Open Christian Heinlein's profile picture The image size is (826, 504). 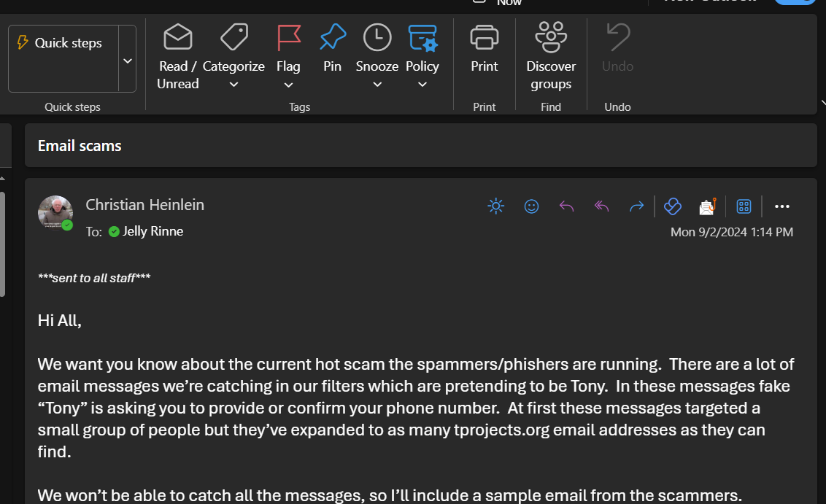(x=55, y=213)
